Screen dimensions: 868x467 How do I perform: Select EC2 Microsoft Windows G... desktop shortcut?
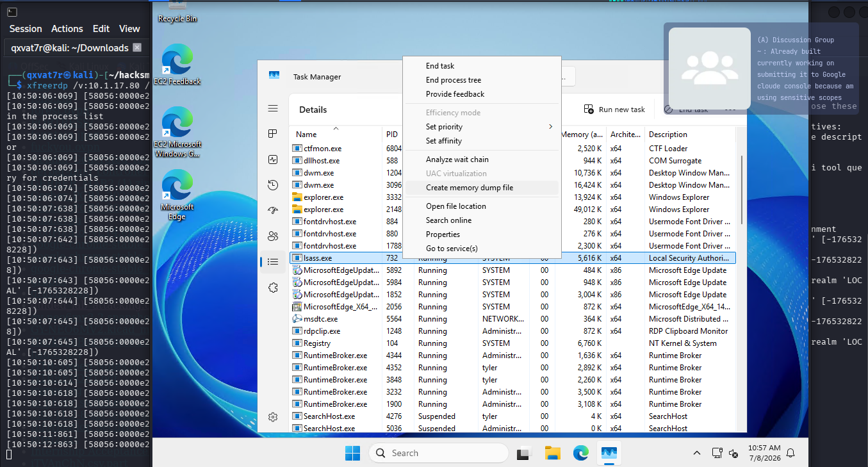click(x=177, y=132)
